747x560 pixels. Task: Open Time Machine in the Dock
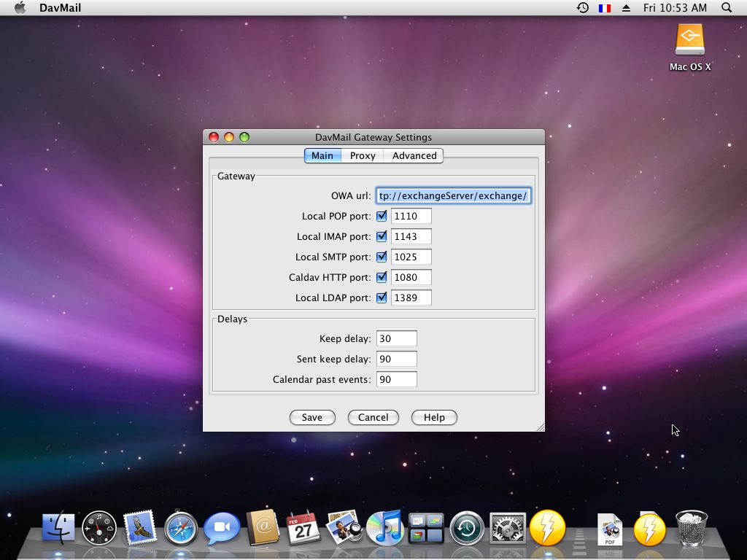467,527
